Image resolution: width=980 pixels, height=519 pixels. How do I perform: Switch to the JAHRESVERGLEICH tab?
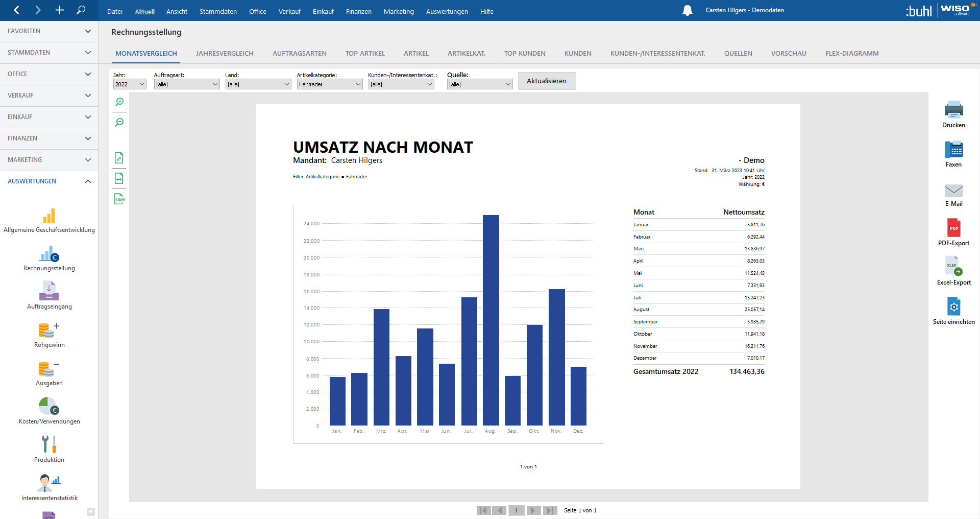[225, 54]
